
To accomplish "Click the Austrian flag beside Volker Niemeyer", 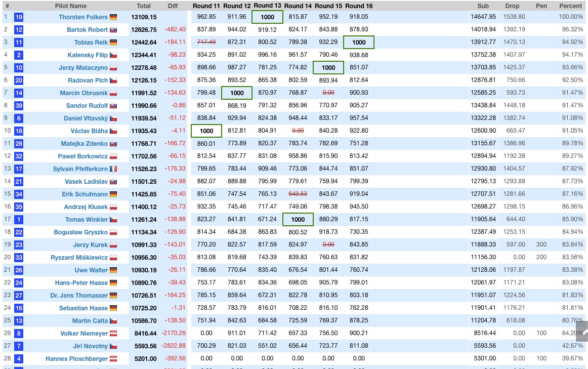I will [x=113, y=334].
